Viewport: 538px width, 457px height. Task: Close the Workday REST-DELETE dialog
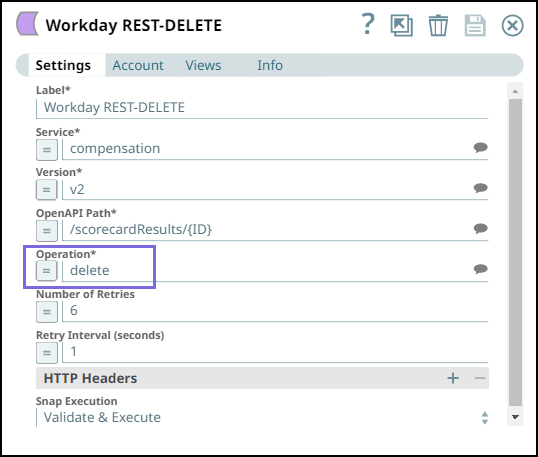pos(512,25)
